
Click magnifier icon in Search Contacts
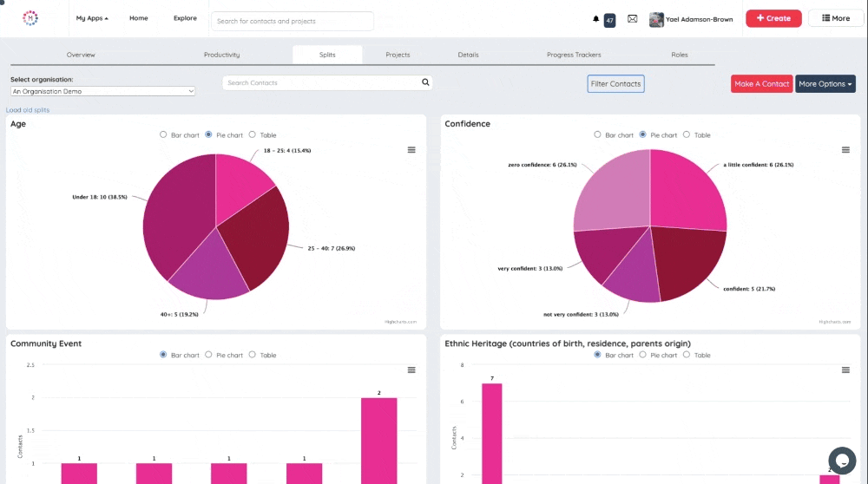[x=425, y=82]
